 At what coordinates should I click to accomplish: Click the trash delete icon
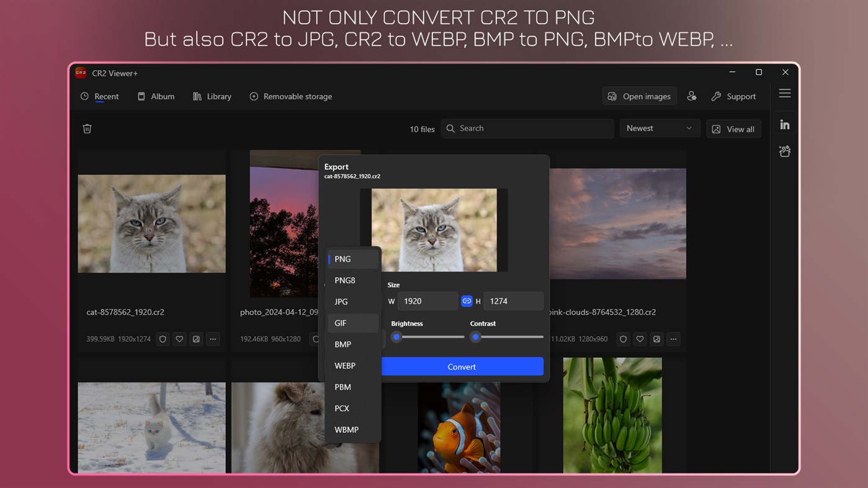click(87, 128)
